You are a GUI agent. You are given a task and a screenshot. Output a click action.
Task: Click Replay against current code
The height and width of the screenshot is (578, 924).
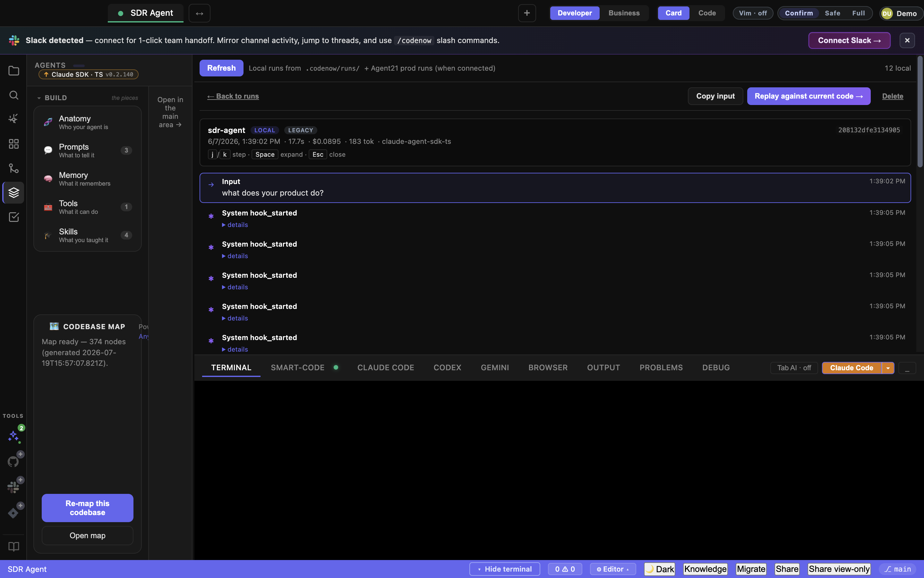click(x=809, y=96)
